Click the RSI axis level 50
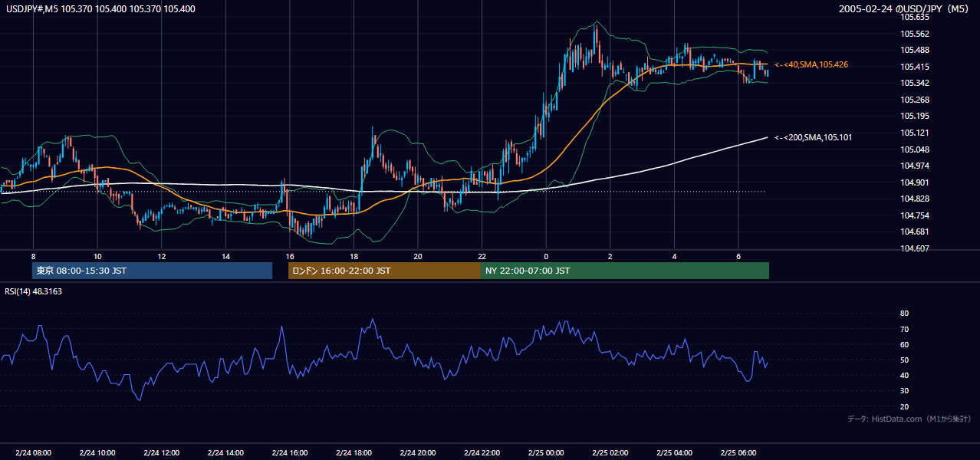 pos(904,360)
